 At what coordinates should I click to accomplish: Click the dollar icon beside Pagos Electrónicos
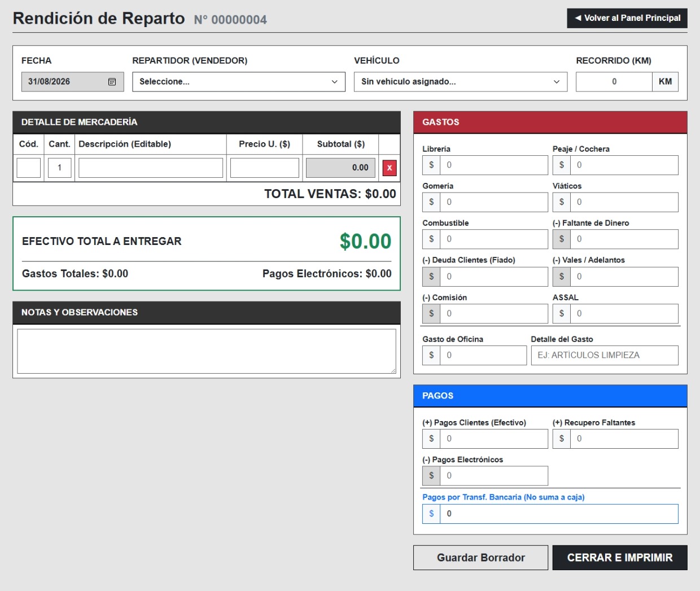[x=431, y=475]
